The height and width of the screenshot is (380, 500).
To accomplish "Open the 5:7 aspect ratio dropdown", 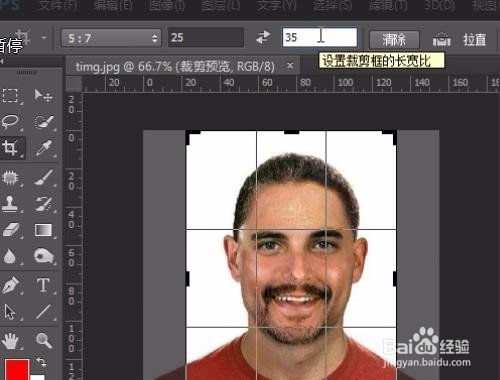I will (111, 38).
